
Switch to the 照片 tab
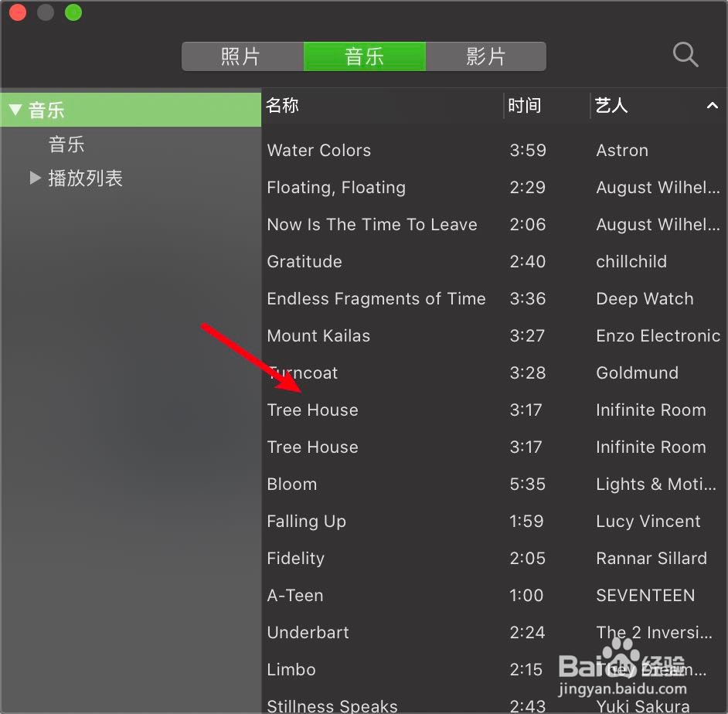pyautogui.click(x=243, y=56)
